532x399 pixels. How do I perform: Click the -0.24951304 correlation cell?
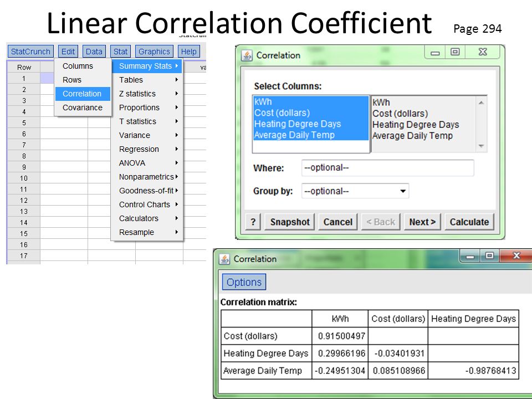click(340, 371)
